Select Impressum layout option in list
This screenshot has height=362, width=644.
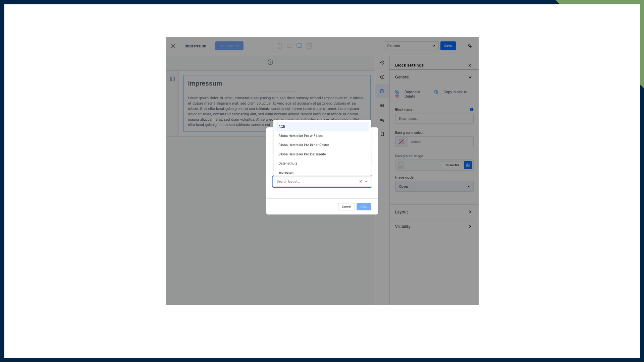pyautogui.click(x=322, y=172)
